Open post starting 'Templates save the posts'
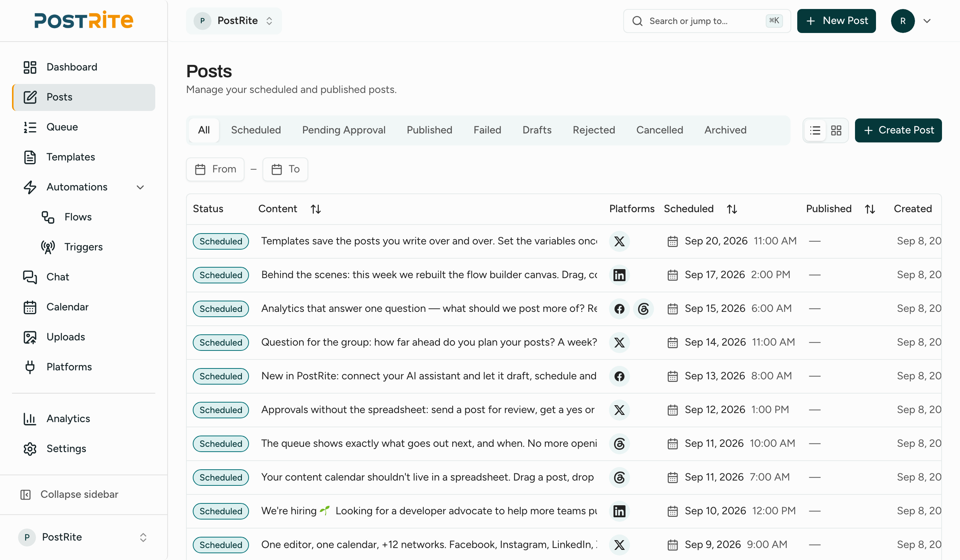 pos(429,241)
